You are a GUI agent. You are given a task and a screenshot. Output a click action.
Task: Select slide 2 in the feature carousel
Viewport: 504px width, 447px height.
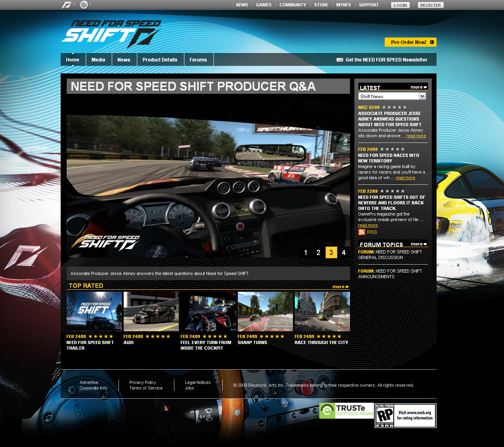point(318,253)
